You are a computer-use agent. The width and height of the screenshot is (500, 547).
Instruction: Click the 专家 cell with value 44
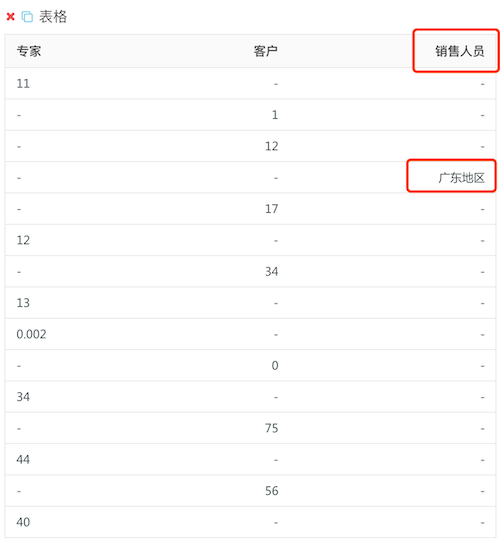pyautogui.click(x=23, y=459)
